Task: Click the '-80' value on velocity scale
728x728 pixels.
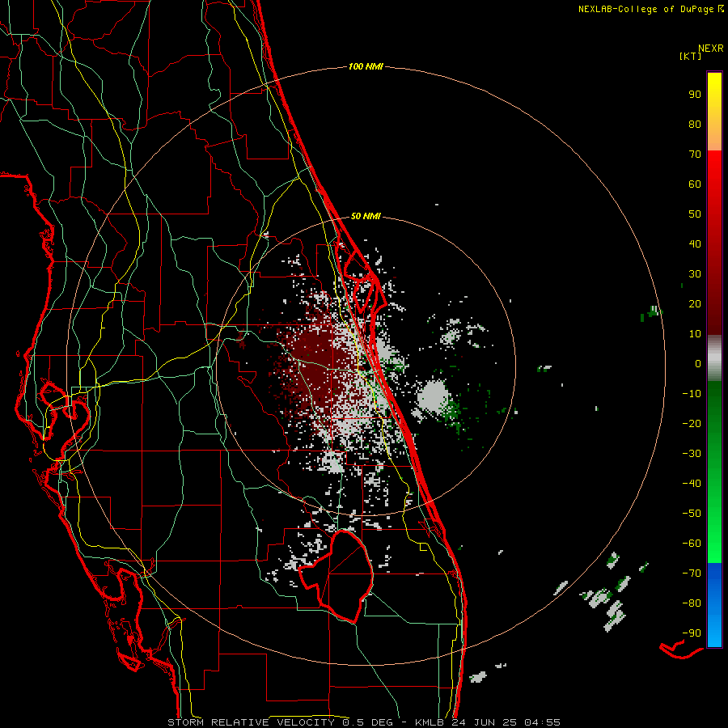Action: (692, 603)
